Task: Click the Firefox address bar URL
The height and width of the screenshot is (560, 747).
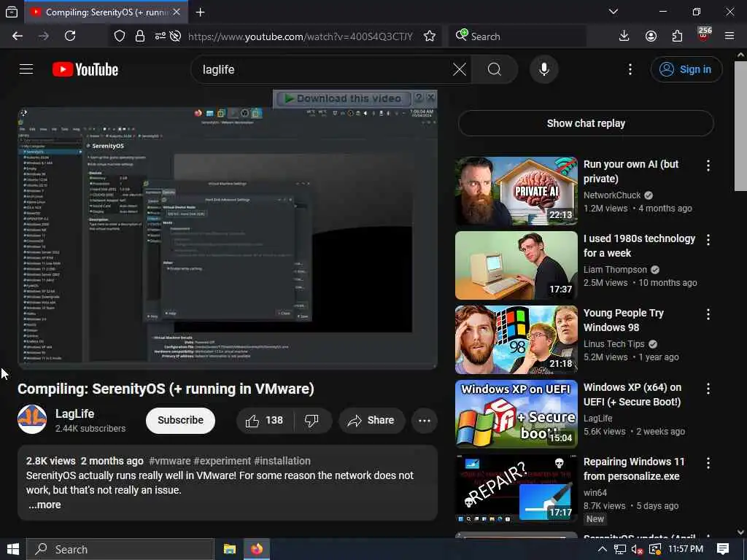Action: click(300, 36)
